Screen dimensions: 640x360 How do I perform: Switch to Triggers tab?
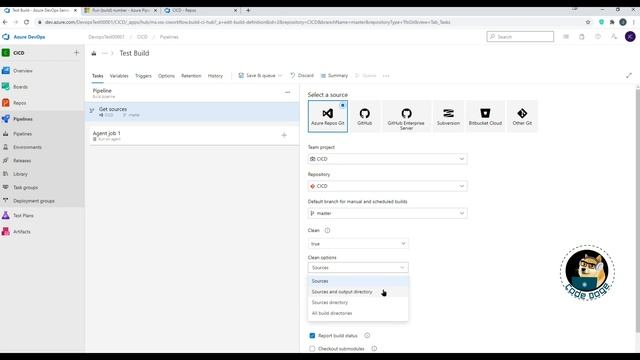(x=143, y=76)
